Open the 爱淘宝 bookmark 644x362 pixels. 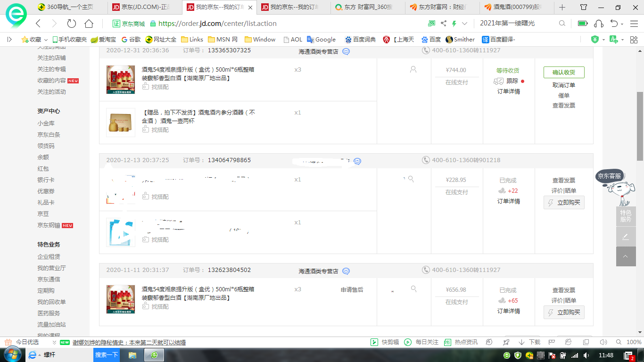[x=103, y=40]
